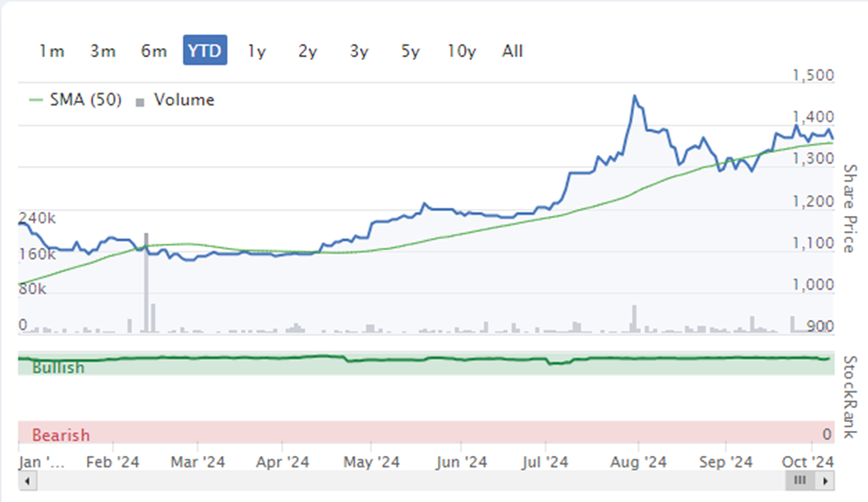868x502 pixels.
Task: Click the 1,500 price axis label
Action: pyautogui.click(x=814, y=75)
